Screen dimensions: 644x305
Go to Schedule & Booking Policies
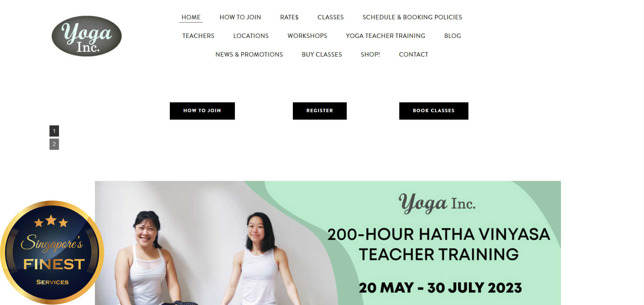coord(412,17)
